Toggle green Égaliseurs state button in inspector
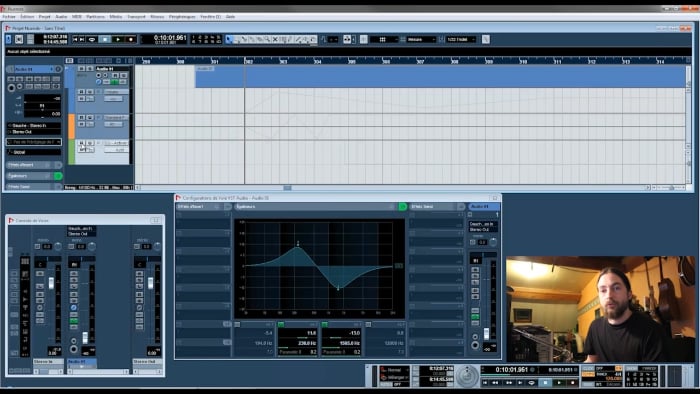 coord(58,176)
